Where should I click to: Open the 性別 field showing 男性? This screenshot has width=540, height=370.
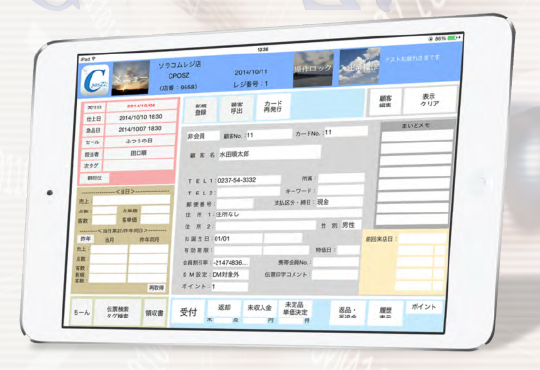tap(351, 225)
